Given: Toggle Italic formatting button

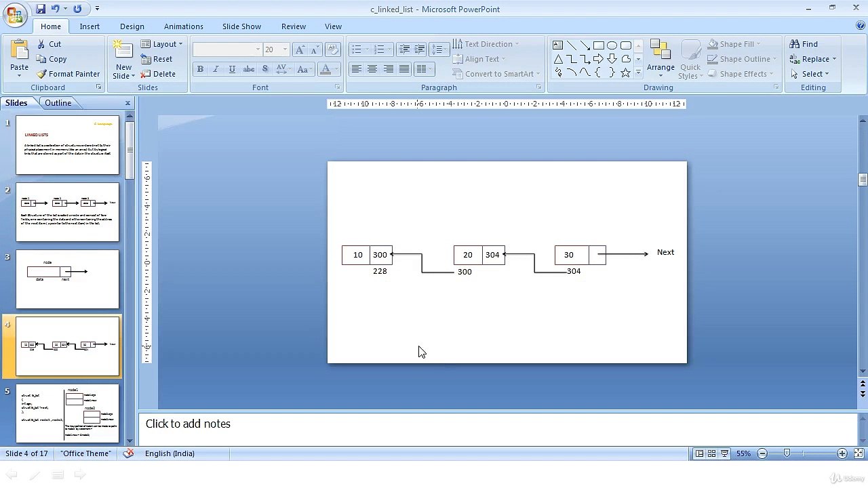Looking at the screenshot, I should coord(216,69).
